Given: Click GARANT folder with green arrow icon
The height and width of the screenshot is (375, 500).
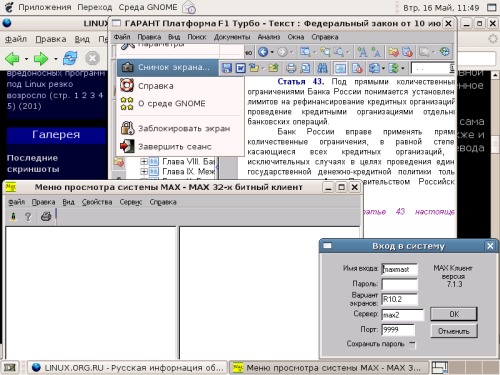Looking at the screenshot, I should (273, 68).
